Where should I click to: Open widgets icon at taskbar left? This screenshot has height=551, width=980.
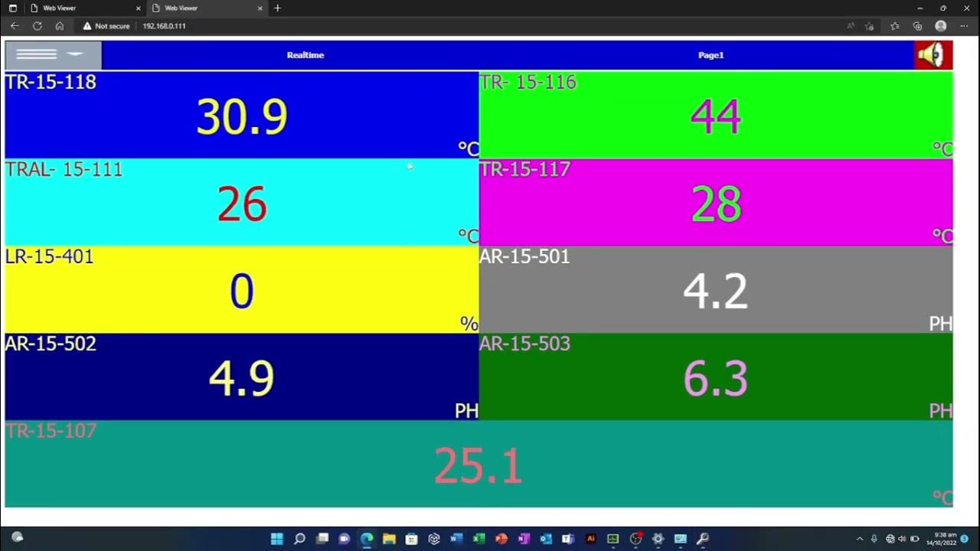click(x=18, y=538)
